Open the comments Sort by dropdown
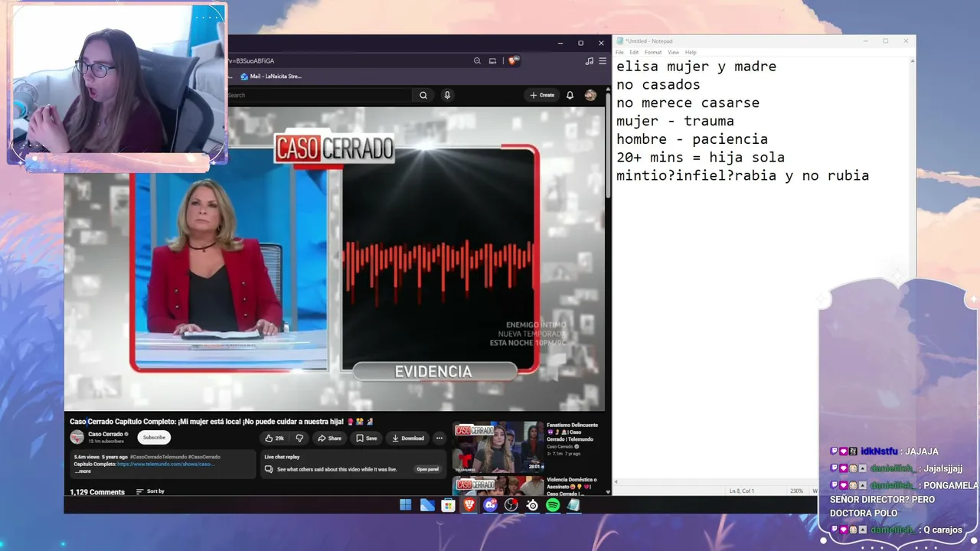The image size is (980, 551). [150, 491]
